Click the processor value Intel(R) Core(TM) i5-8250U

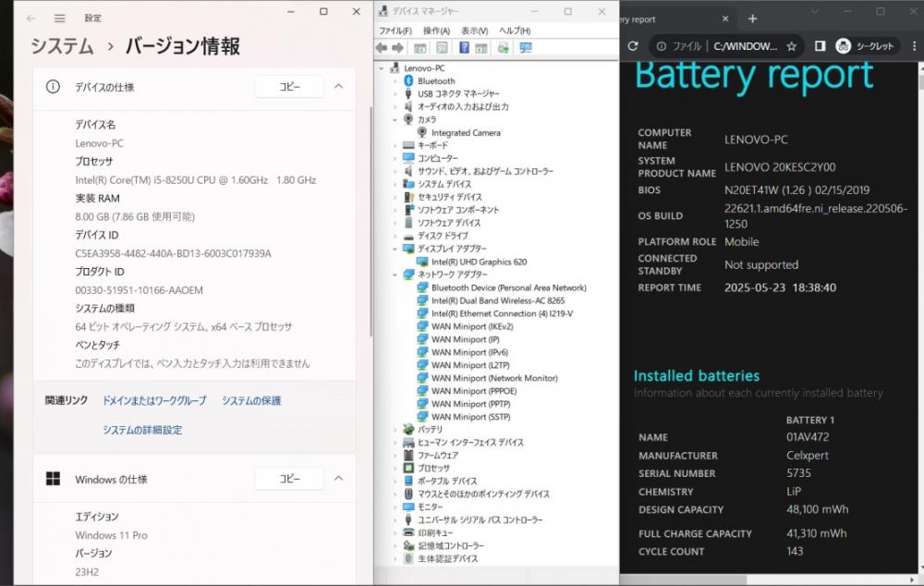[x=196, y=180]
